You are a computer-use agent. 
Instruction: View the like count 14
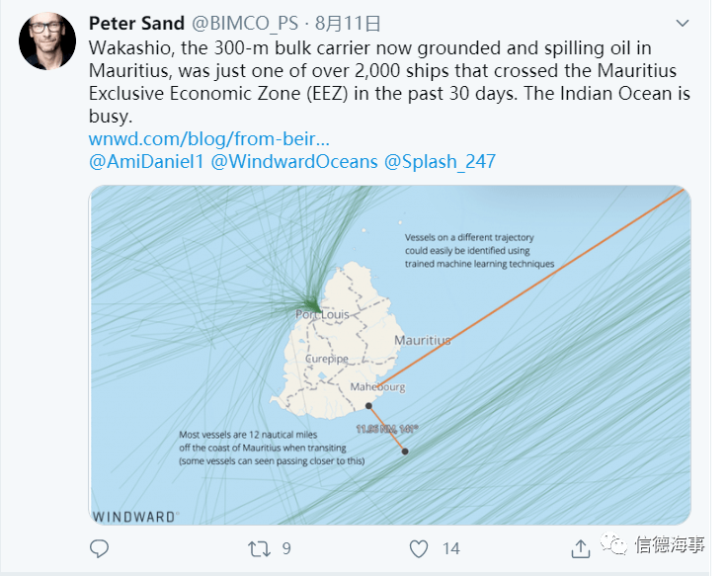tap(450, 548)
